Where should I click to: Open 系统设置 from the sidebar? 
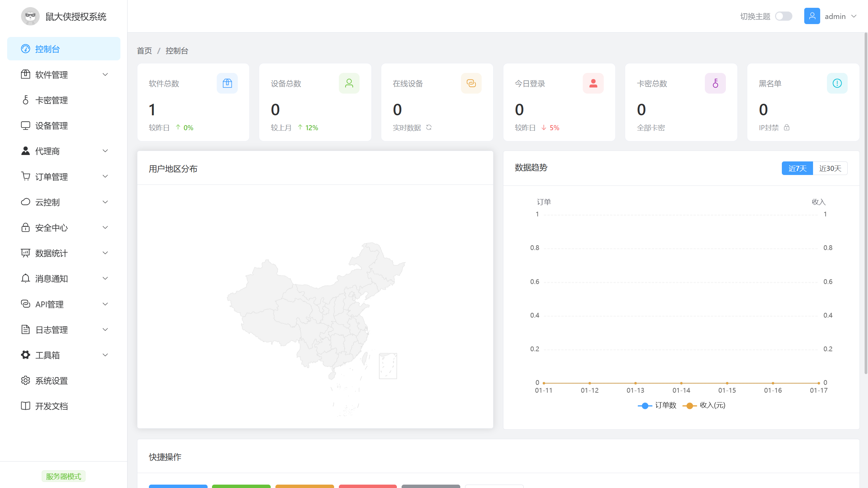click(x=51, y=380)
